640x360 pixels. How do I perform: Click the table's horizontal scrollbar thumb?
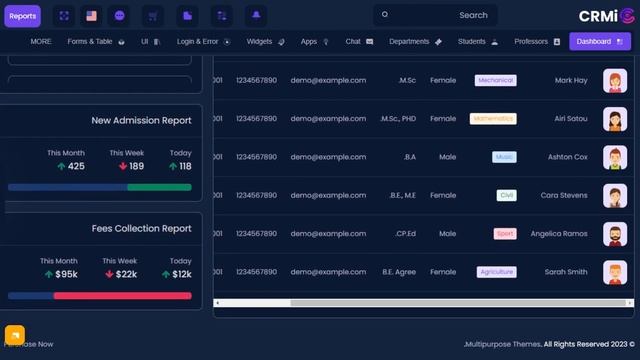tap(458, 303)
